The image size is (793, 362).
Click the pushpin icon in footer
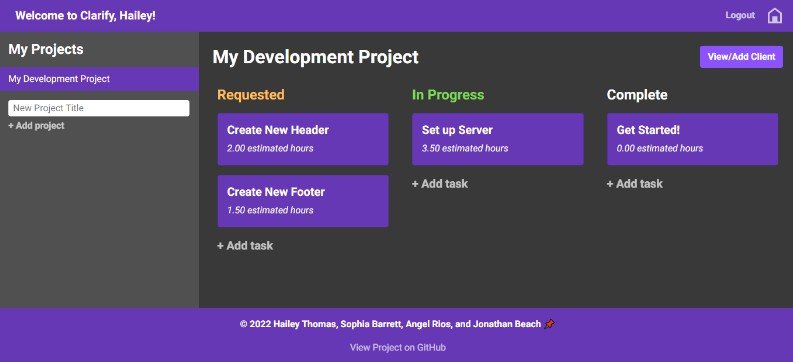click(x=549, y=324)
